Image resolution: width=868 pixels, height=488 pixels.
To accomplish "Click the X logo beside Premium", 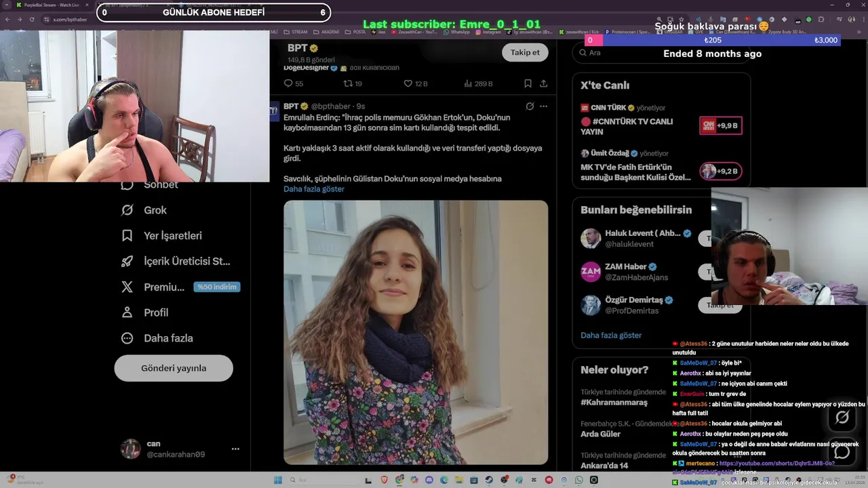I will (x=127, y=287).
